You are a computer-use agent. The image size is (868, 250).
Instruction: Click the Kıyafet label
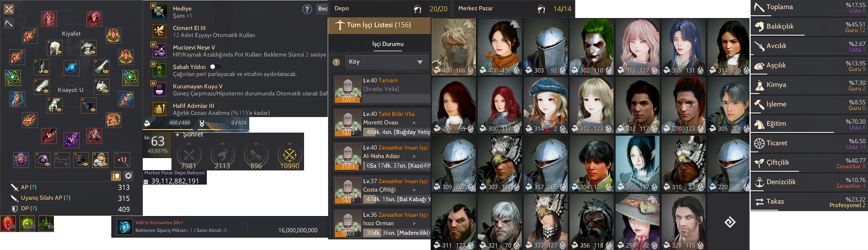click(71, 34)
